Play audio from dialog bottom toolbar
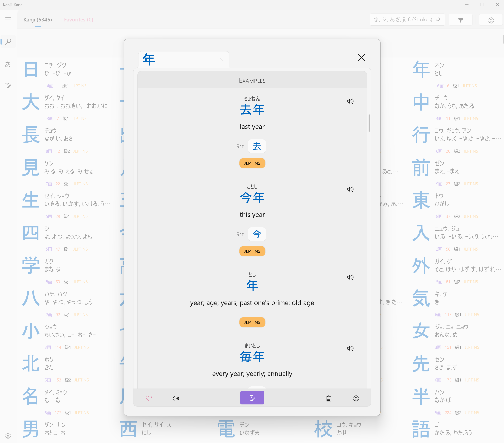 tap(175, 398)
